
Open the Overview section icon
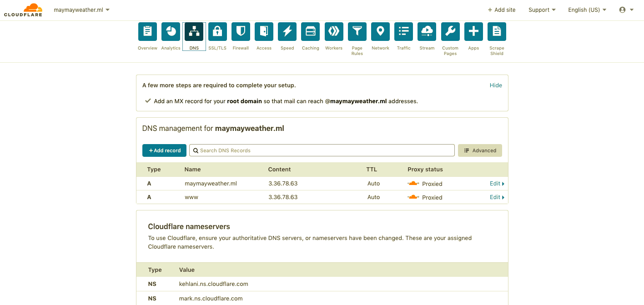[147, 31]
